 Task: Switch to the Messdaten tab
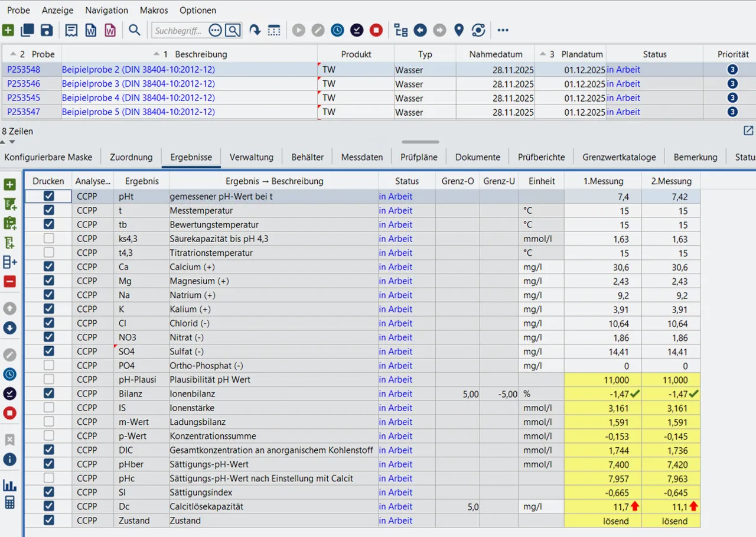click(x=362, y=157)
